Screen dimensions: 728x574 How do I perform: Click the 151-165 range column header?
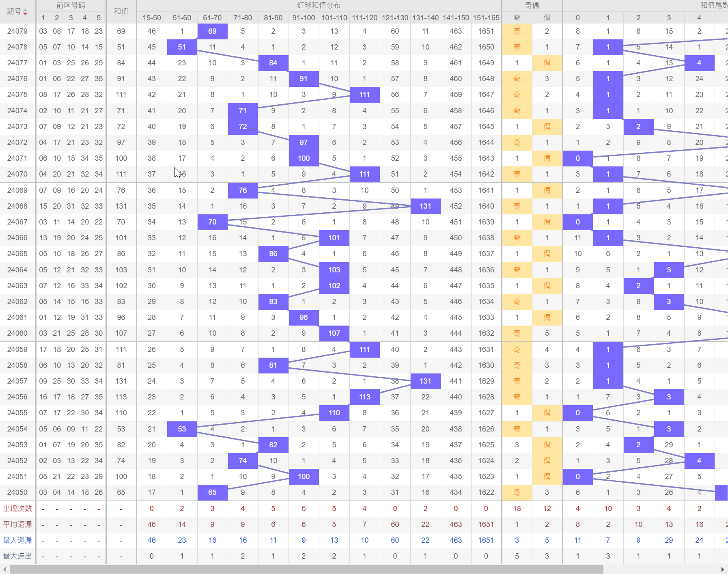point(486,18)
